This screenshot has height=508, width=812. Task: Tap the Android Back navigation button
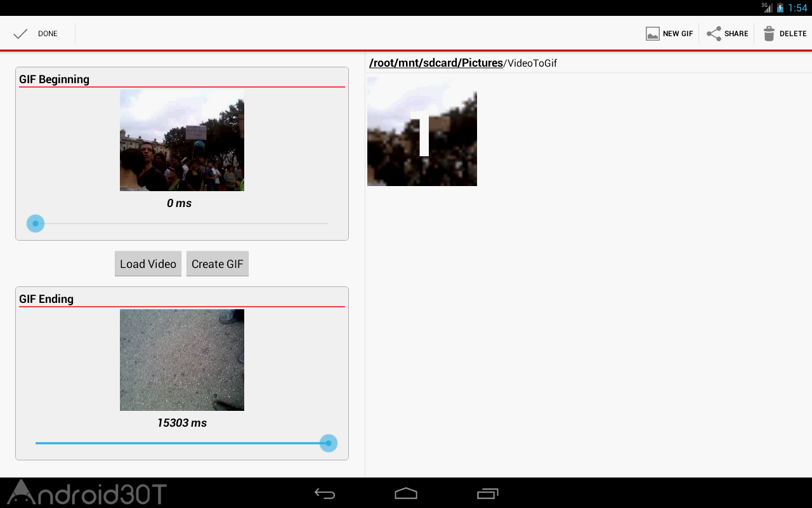[x=325, y=493]
